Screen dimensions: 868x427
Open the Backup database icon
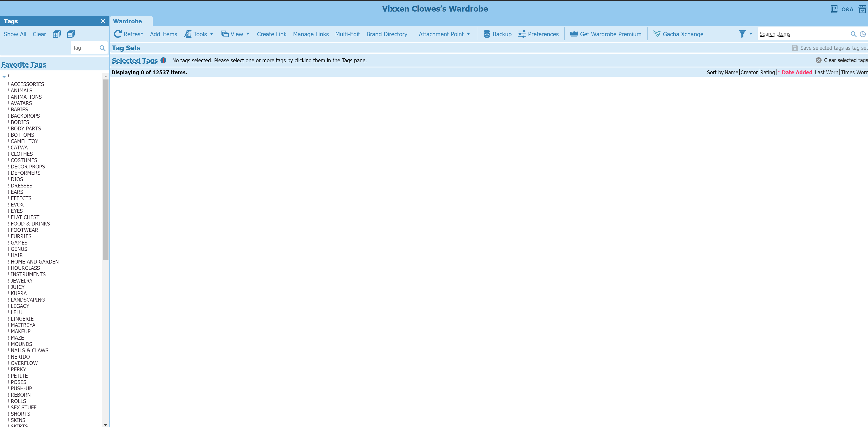coord(487,34)
